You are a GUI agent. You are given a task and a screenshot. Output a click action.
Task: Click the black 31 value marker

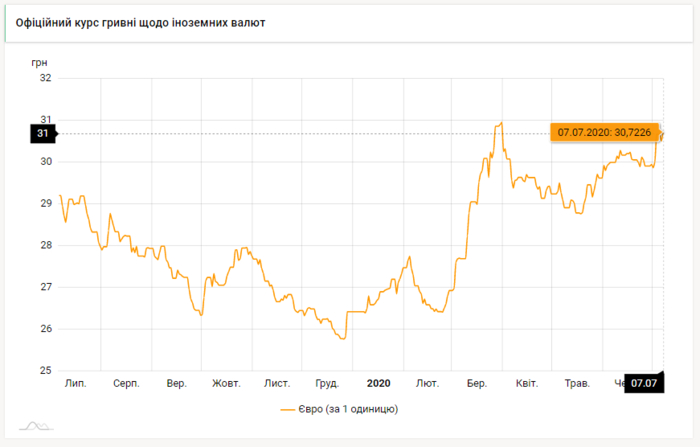click(43, 133)
